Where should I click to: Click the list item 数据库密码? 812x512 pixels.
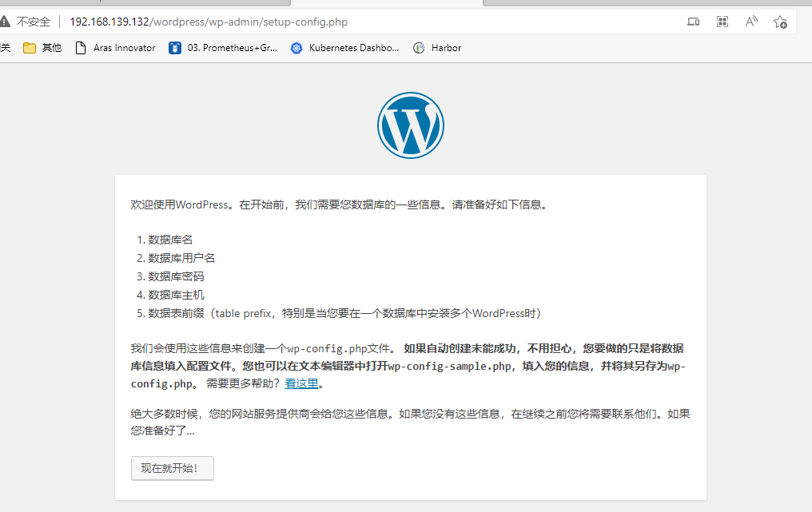pos(176,276)
